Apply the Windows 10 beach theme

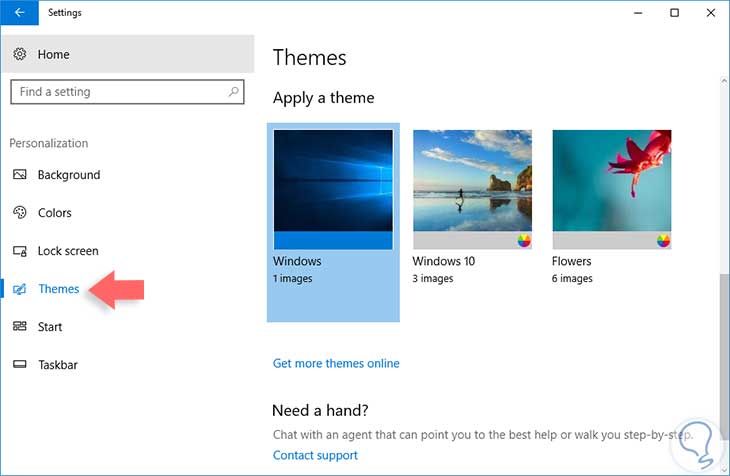(x=472, y=189)
